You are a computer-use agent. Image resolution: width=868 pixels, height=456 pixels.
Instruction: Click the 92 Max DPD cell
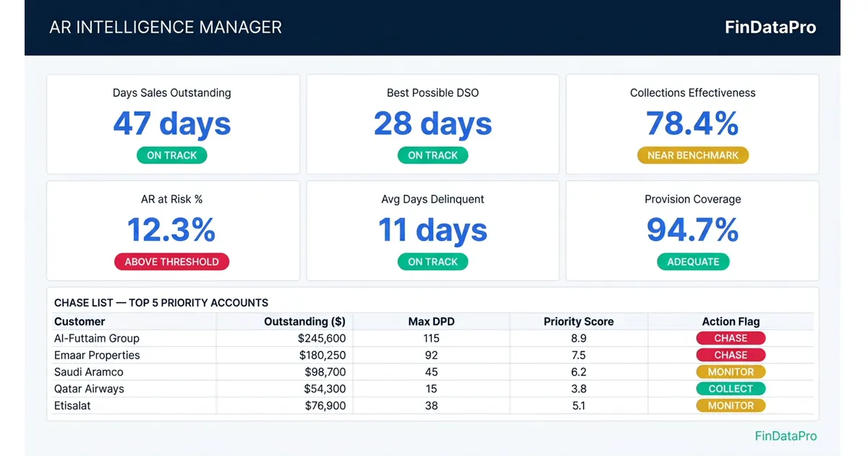pyautogui.click(x=431, y=355)
